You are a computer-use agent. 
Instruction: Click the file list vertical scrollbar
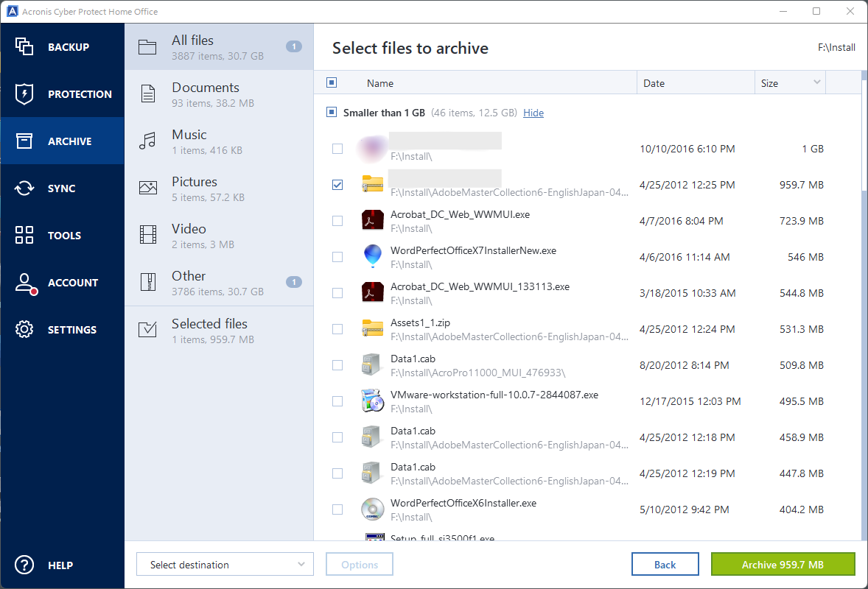864,133
